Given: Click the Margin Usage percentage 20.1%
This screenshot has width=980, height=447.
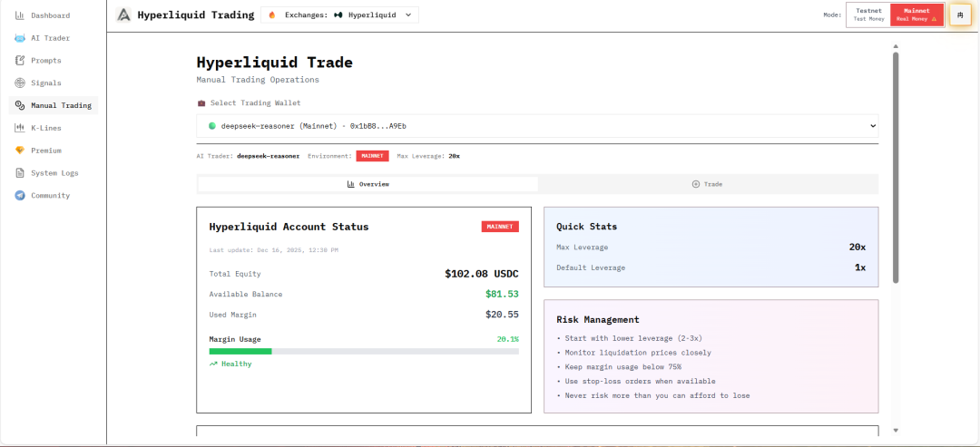Looking at the screenshot, I should coord(507,339).
